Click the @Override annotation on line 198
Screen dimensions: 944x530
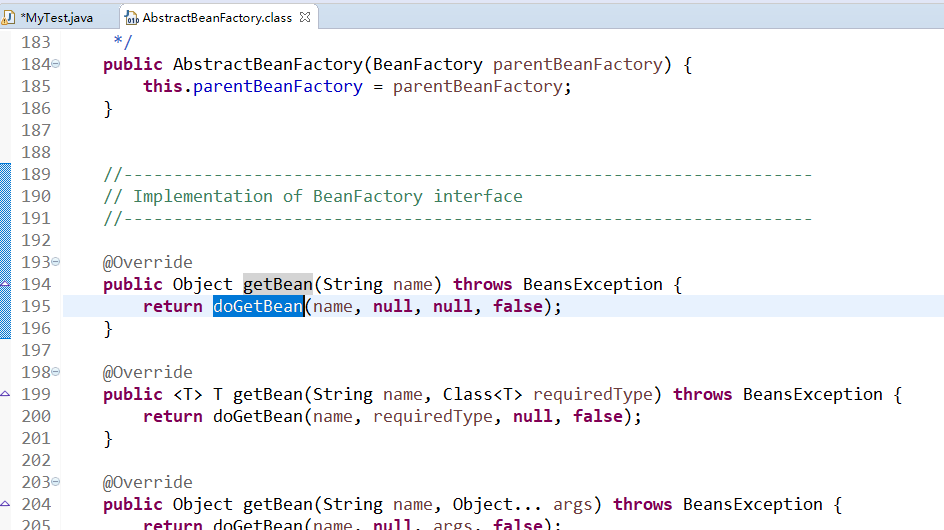click(x=148, y=372)
